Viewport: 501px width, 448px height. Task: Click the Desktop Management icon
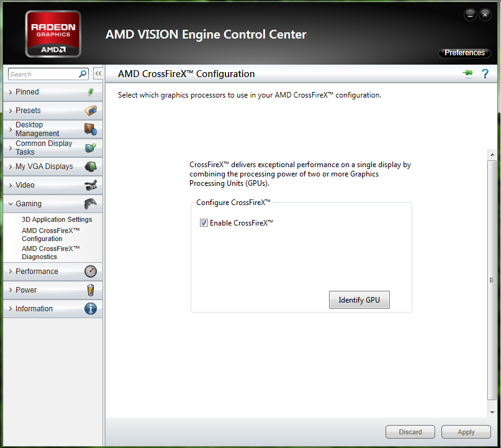point(91,129)
